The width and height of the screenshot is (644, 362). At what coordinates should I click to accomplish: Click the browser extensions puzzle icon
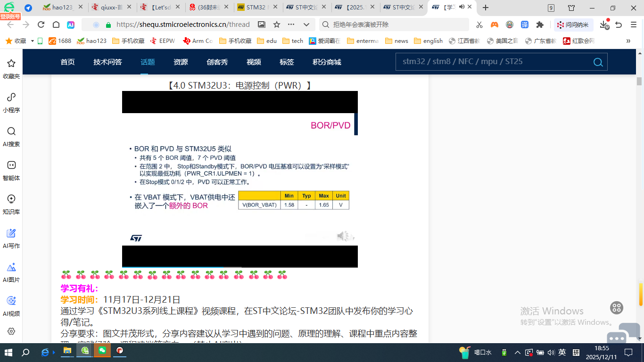[x=540, y=25]
